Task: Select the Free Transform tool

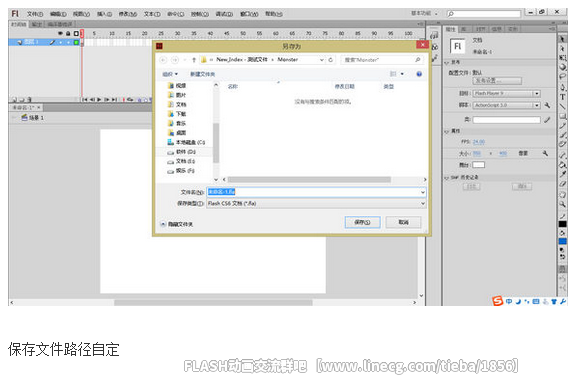Action: pos(562,58)
